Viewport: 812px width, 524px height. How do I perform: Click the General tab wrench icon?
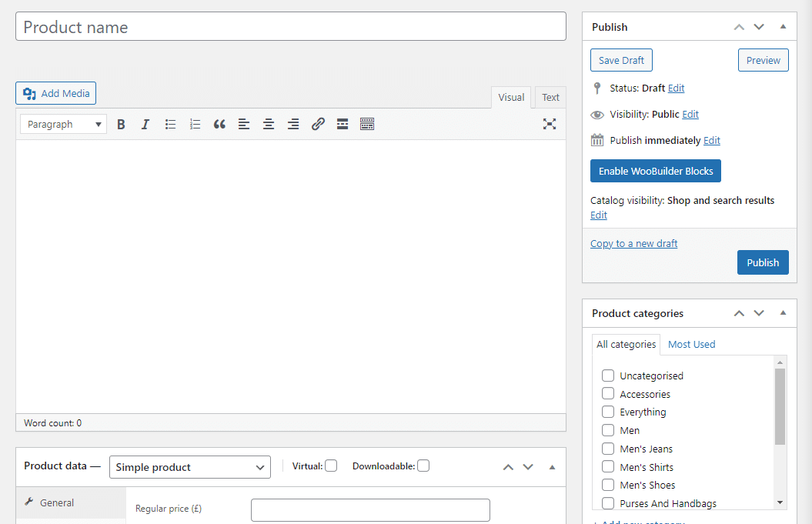click(29, 502)
